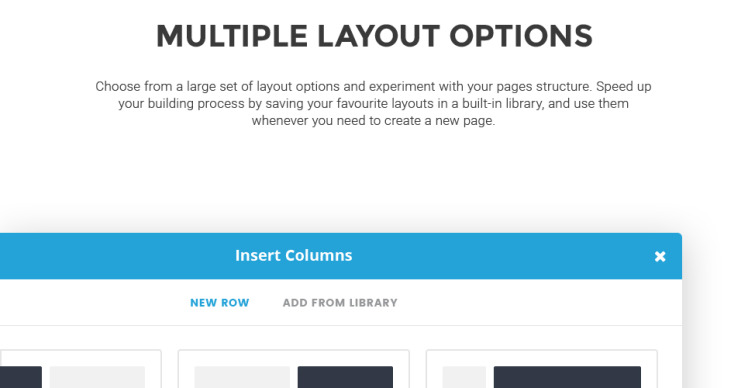Click the Insert Columns dialog title
Screen dimensions: 748x388
point(293,255)
